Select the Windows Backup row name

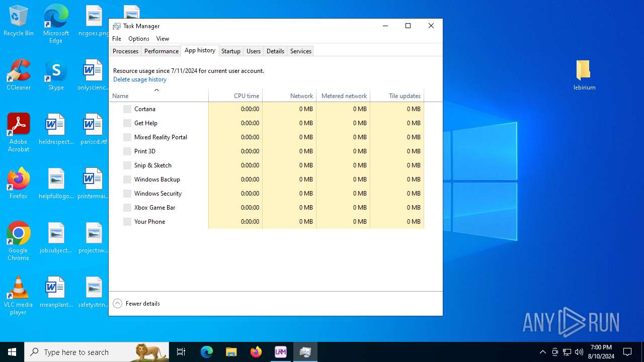(x=157, y=179)
